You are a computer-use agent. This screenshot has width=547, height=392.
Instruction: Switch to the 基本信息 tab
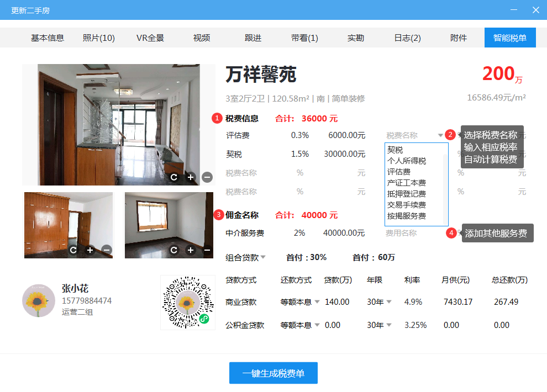point(48,38)
